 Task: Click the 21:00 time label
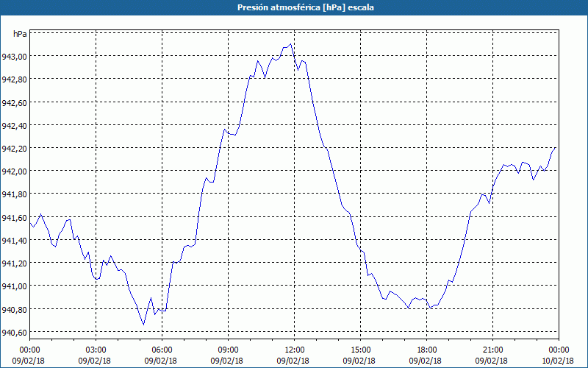[x=492, y=350]
